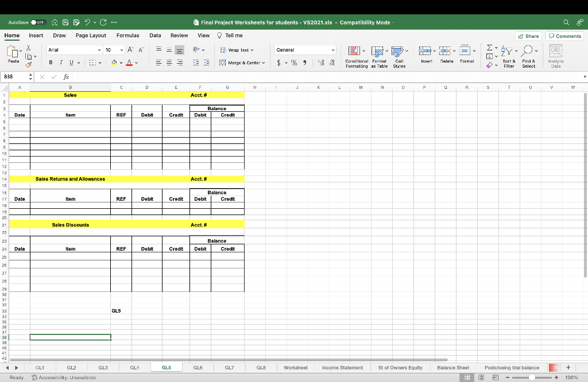
Task: Click the zoom slider handle
Action: click(532, 377)
